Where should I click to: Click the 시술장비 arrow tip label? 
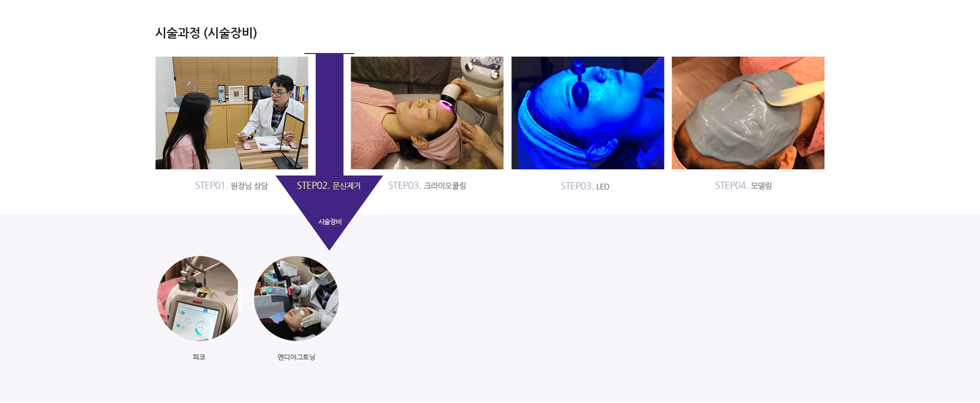330,222
